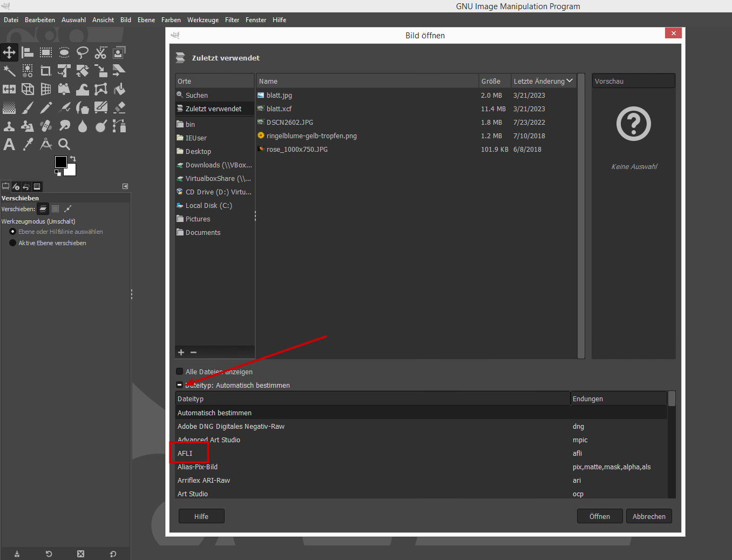The height and width of the screenshot is (560, 732).
Task: Select 'Ebene oder Hilfslinie auswählen' radio
Action: pos(13,232)
